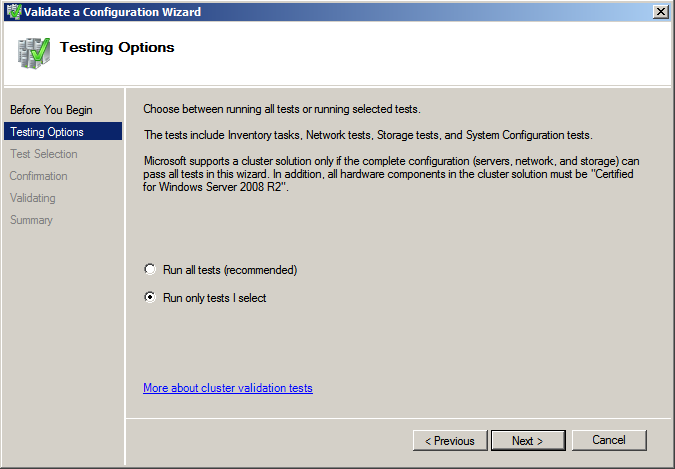Click the wizard icon in the title bar
Viewport: 675px width, 469px height.
pos(14,12)
